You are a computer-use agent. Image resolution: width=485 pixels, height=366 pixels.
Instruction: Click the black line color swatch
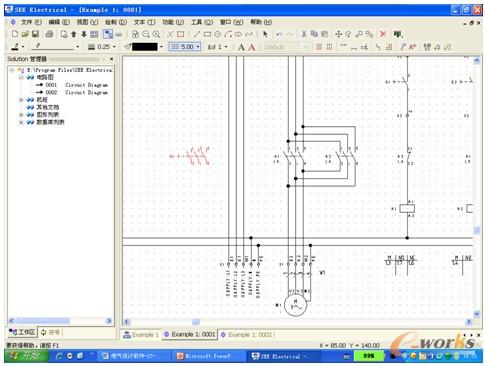tap(145, 47)
